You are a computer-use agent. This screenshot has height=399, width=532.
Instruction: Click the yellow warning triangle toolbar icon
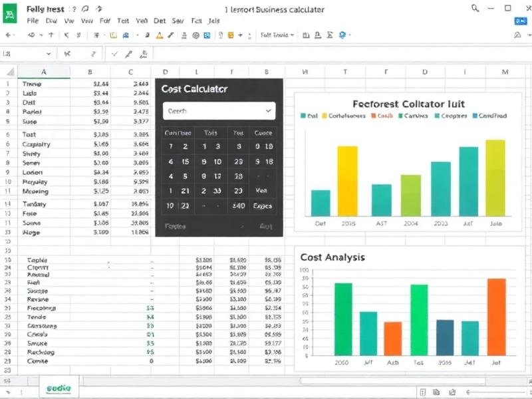(159, 35)
